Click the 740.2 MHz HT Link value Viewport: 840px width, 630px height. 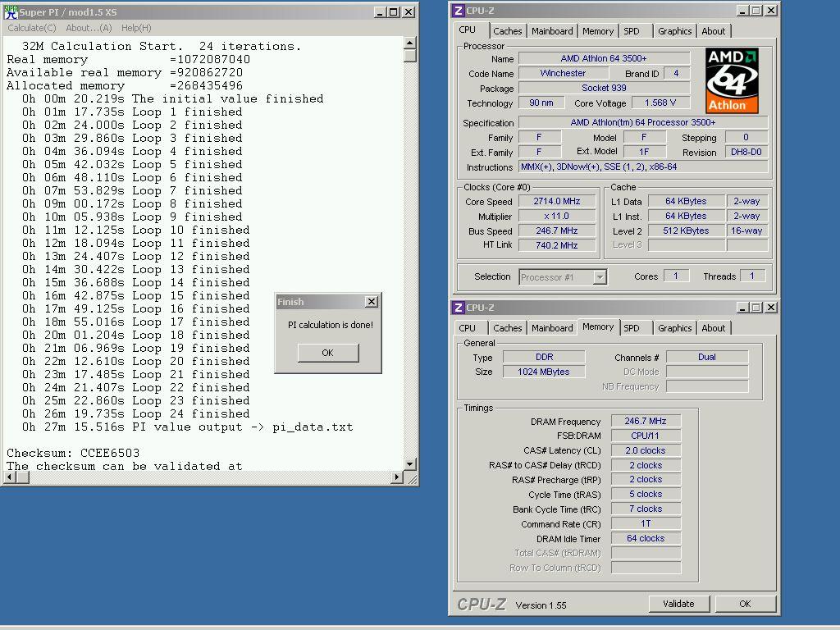pos(557,245)
